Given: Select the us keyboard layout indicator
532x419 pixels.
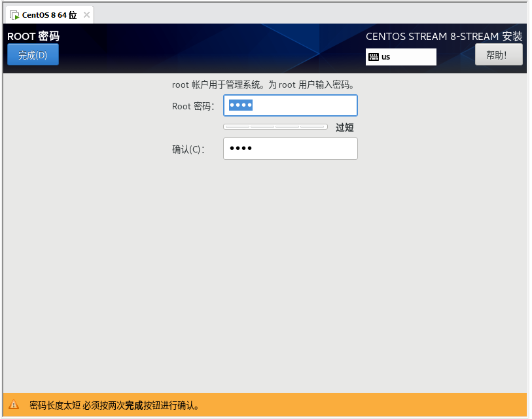Looking at the screenshot, I should [400, 57].
